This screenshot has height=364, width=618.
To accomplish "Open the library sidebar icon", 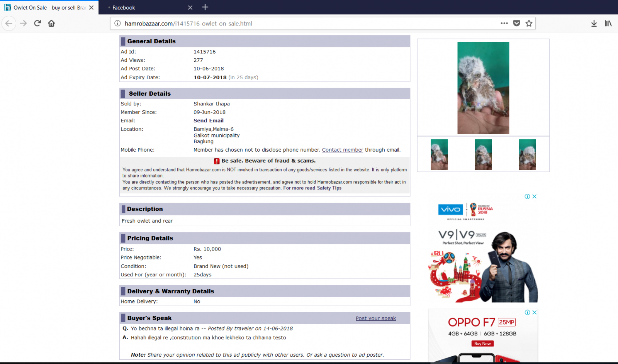I will click(608, 23).
